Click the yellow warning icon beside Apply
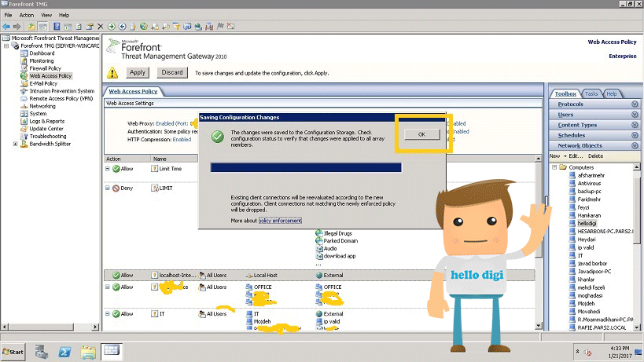The image size is (644, 362). [x=112, y=73]
